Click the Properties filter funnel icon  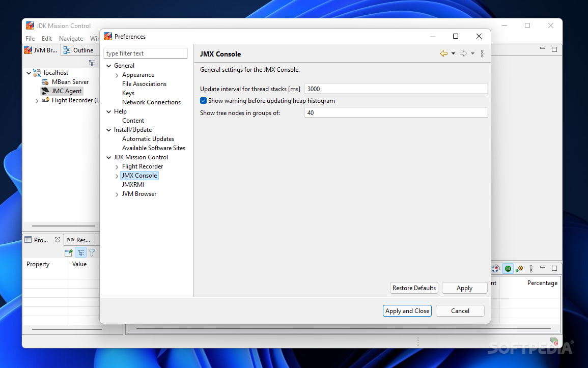pos(92,253)
